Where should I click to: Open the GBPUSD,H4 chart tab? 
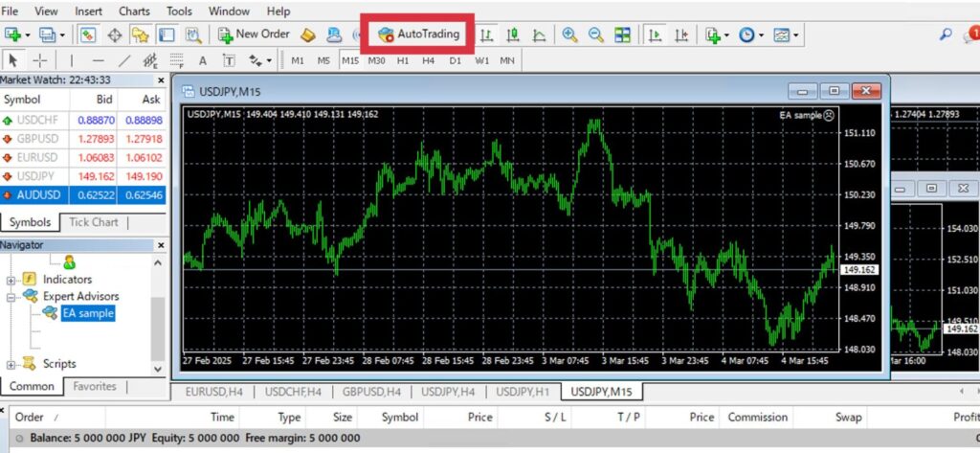pyautogui.click(x=371, y=393)
